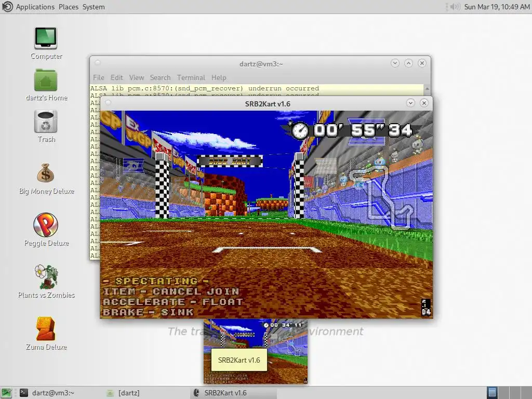Click ACCELERATE - FLOAT text
The width and height of the screenshot is (532, 399).
(x=173, y=302)
